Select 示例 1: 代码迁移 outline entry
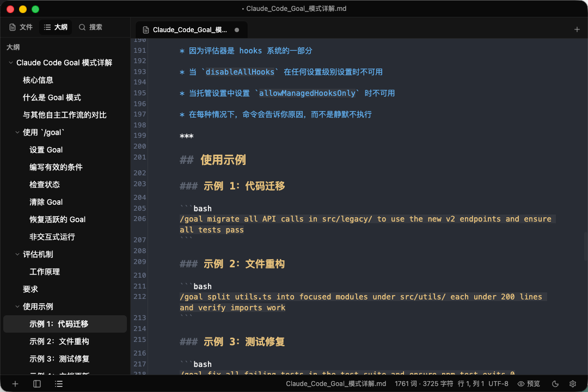Viewport: 588px width, 392px height. coord(65,324)
